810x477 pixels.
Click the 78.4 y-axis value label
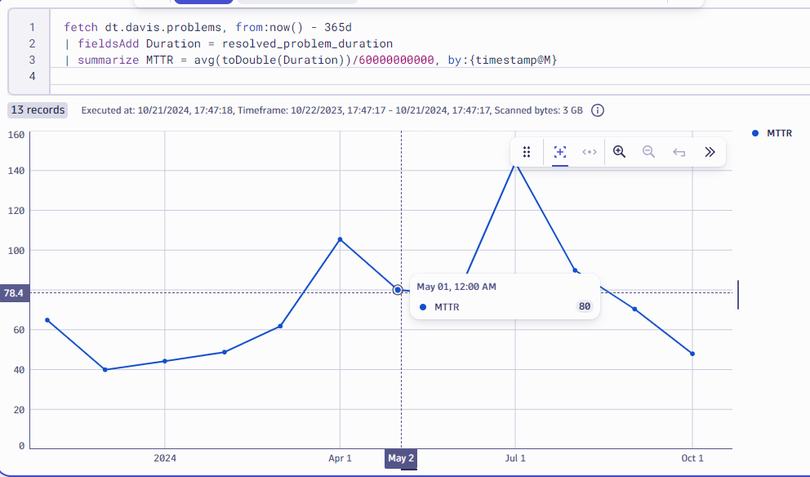[15, 293]
